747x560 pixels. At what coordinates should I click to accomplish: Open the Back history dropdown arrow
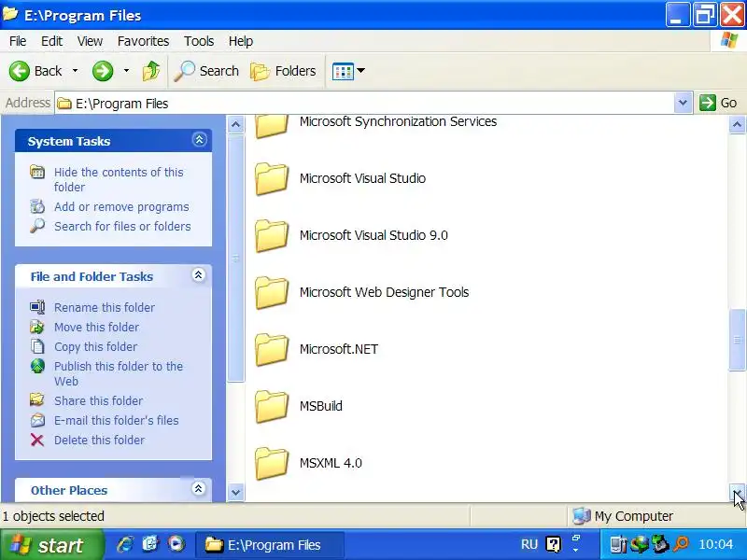point(75,71)
